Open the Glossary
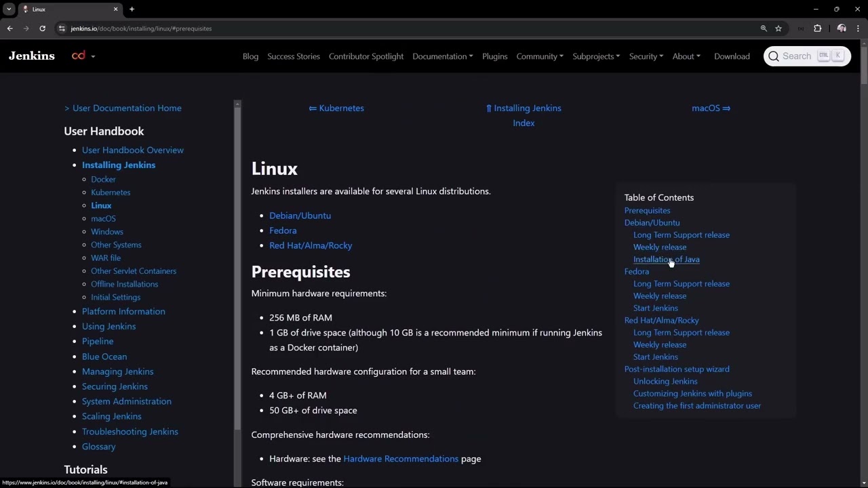 coord(99,447)
